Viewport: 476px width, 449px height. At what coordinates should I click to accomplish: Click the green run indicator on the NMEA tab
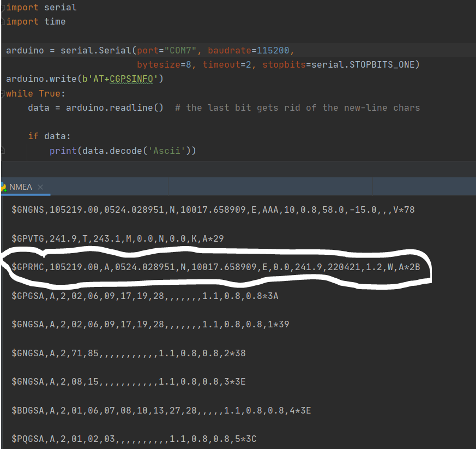(x=5, y=189)
